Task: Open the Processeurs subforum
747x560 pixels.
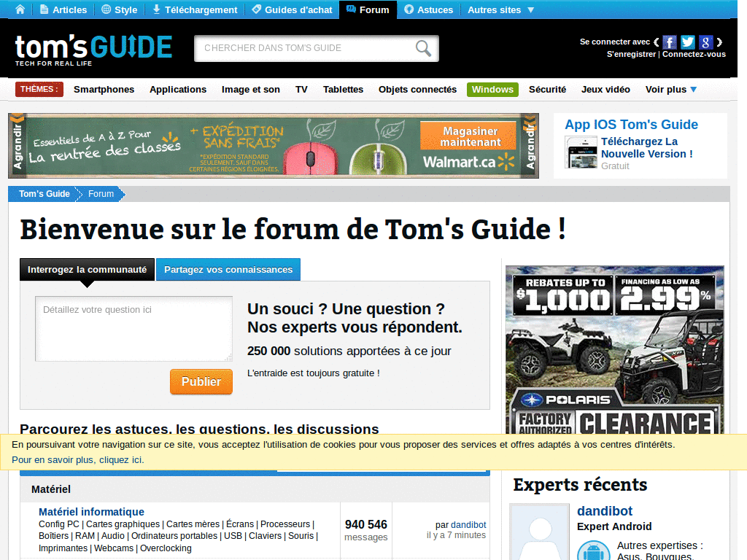Action: (x=285, y=524)
